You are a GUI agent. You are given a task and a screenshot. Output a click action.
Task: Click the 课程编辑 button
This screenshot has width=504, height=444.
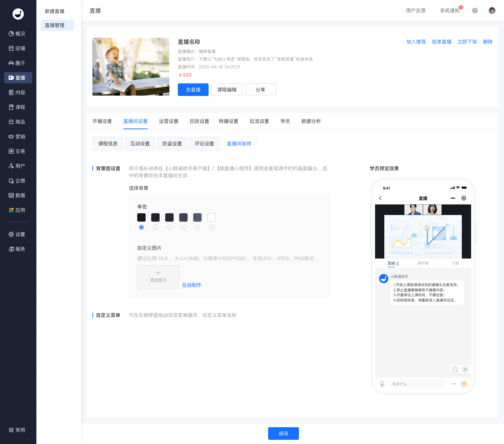227,90
